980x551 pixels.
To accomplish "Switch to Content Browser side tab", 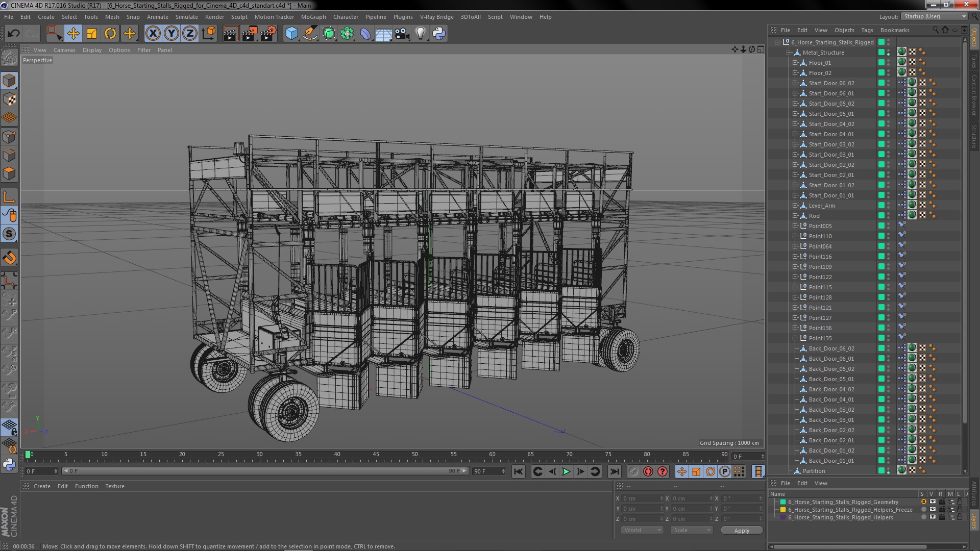I will click(974, 95).
